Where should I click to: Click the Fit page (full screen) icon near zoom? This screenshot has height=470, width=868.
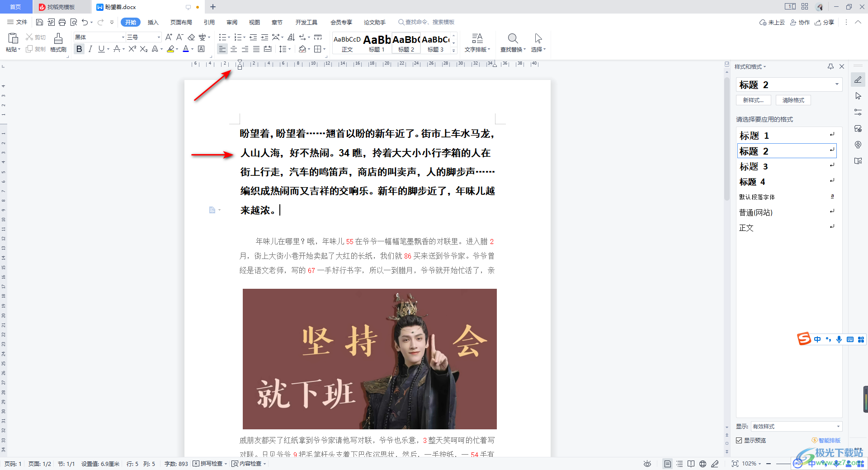tap(735, 464)
